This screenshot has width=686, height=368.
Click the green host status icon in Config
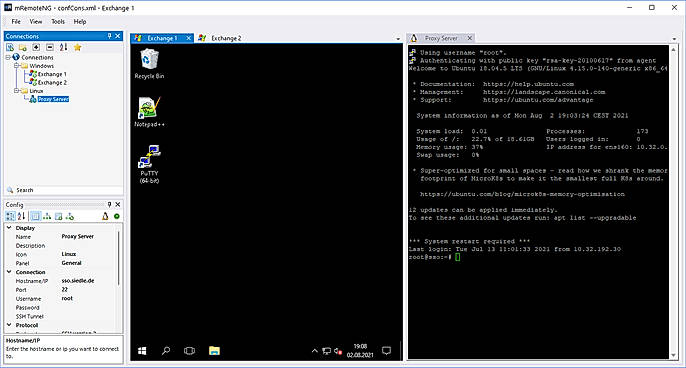pyautogui.click(x=117, y=216)
